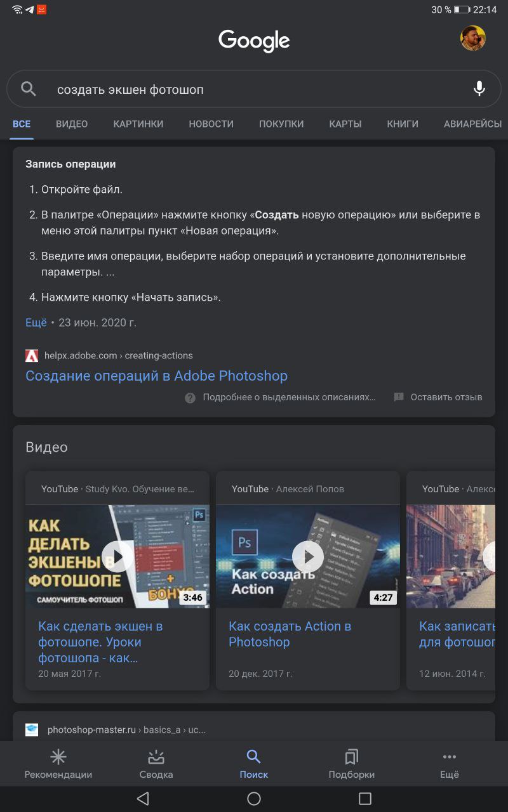Open Рекомендации in bottom navigation
The image size is (508, 812).
tap(58, 764)
